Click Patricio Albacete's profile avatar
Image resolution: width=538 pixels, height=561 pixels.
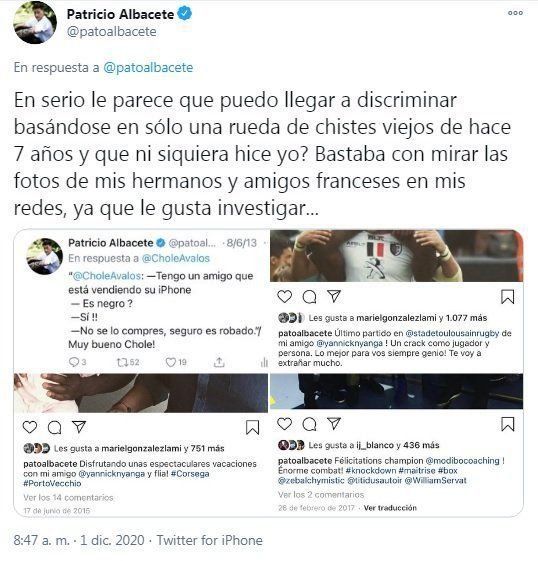35,23
